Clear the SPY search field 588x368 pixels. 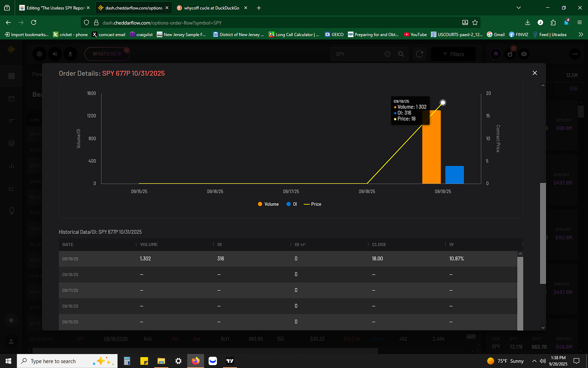click(x=387, y=54)
